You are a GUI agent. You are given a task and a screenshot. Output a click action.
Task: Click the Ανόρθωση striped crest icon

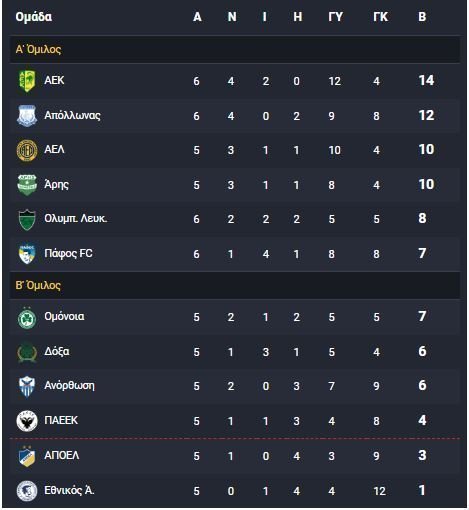click(27, 386)
